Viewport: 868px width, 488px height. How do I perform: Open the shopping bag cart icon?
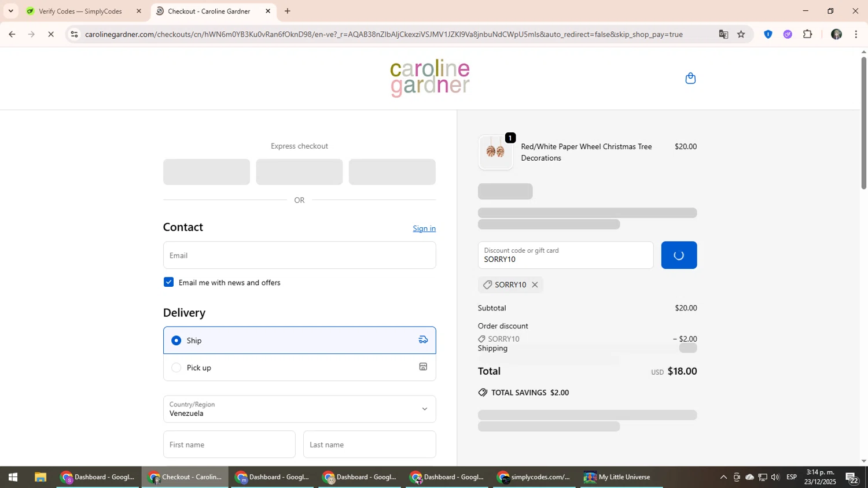(690, 78)
